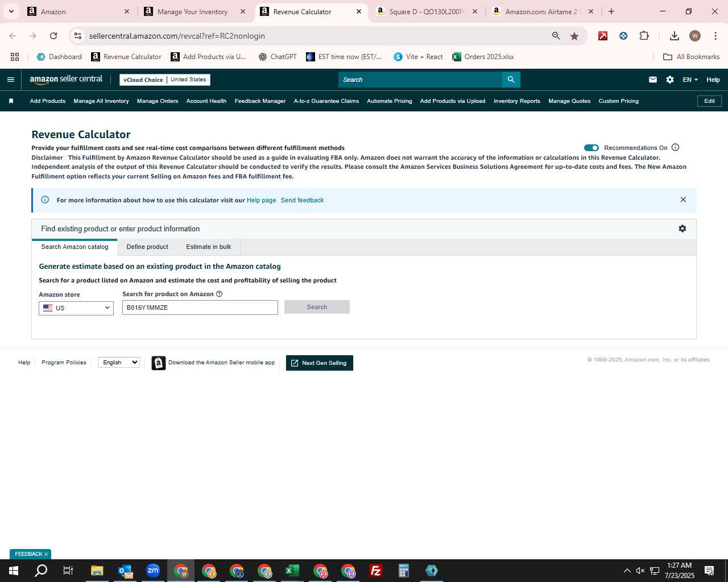Click header Help link
The image size is (728, 582).
coord(713,80)
